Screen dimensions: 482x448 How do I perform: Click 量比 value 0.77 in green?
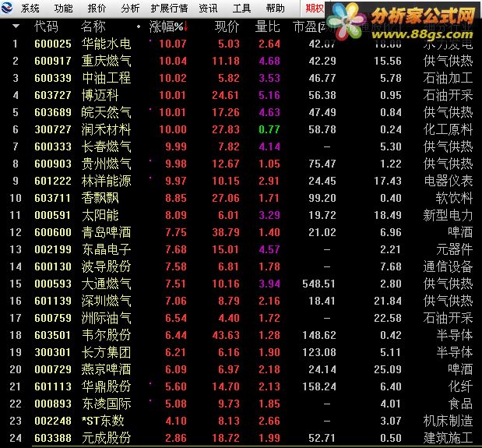pyautogui.click(x=269, y=129)
